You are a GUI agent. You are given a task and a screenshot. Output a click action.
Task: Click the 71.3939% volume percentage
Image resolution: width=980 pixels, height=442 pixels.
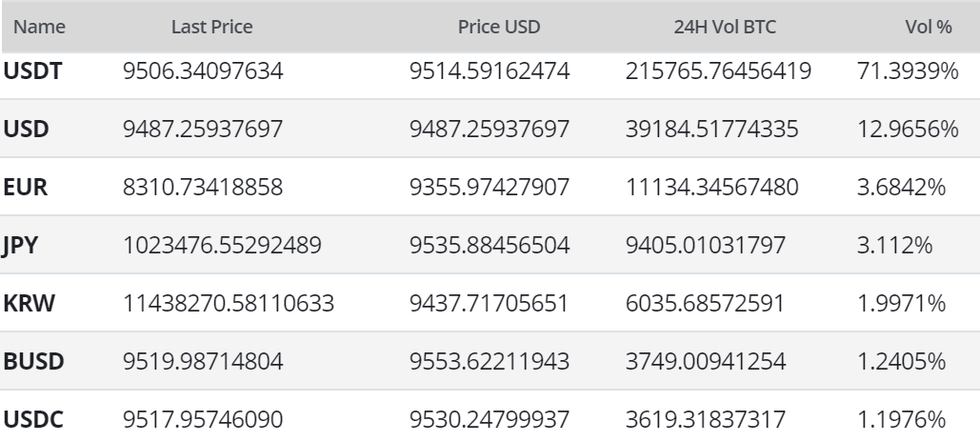(908, 70)
